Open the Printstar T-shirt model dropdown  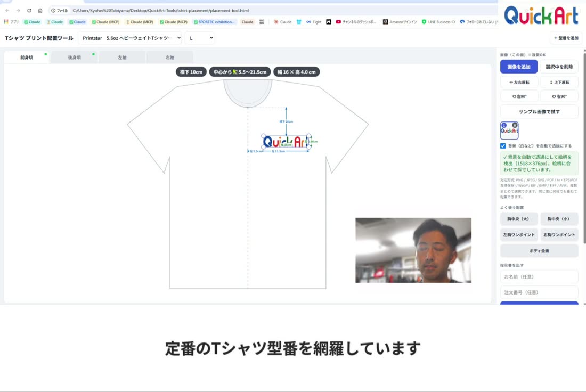click(x=130, y=38)
